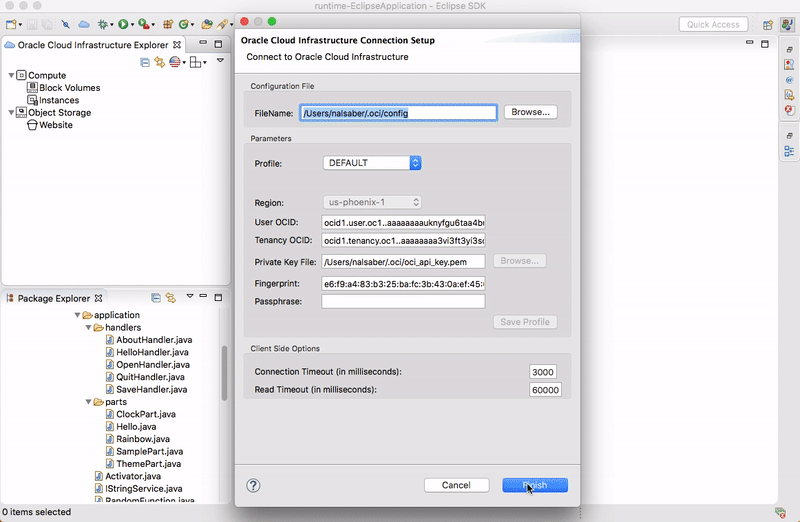
Task: Click the green Run button icon
Action: (x=123, y=24)
